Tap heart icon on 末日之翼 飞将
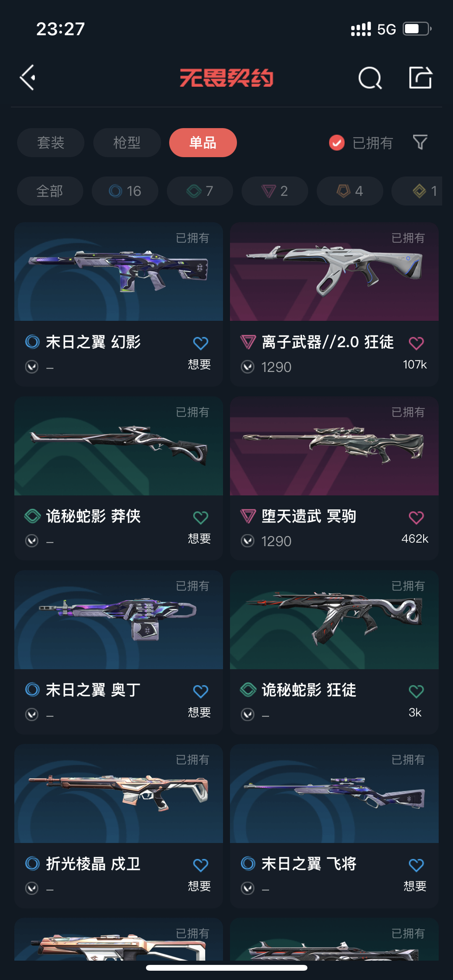The image size is (453, 980). pyautogui.click(x=416, y=865)
